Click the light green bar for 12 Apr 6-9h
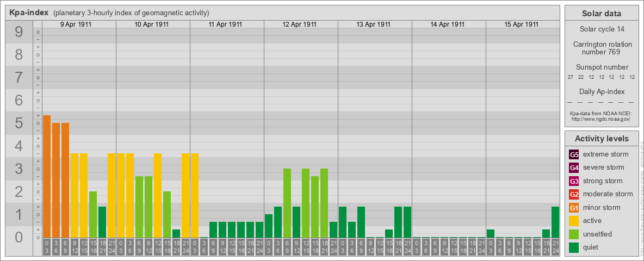The image size is (644, 261). coord(287,203)
